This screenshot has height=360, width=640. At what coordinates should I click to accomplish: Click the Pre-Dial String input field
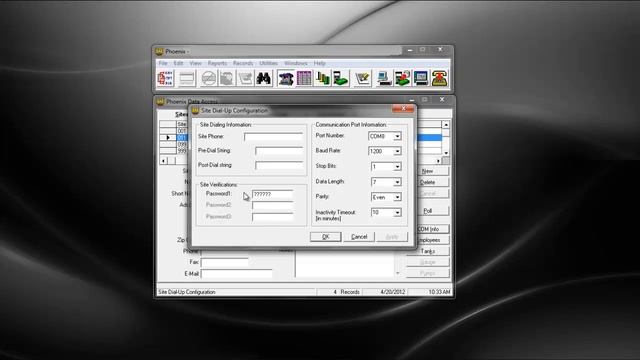(x=279, y=151)
